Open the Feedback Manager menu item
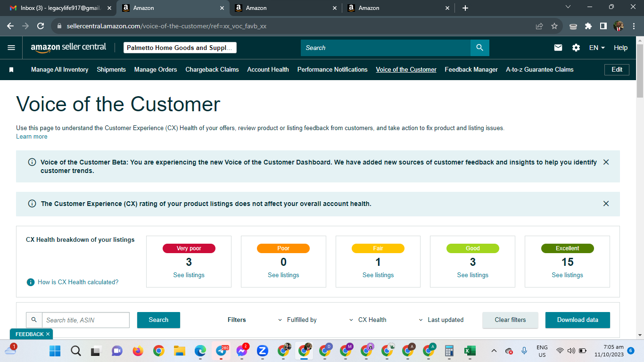The image size is (644, 362). (471, 69)
